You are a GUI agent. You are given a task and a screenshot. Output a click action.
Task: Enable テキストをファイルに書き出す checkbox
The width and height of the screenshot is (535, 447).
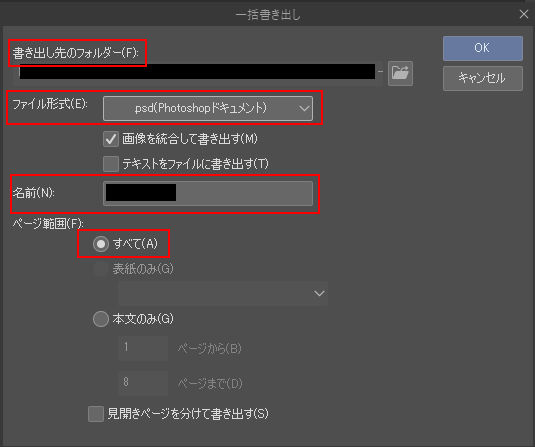(x=111, y=164)
